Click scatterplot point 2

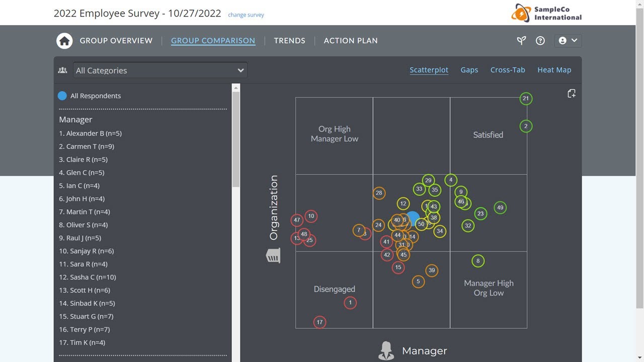click(526, 126)
